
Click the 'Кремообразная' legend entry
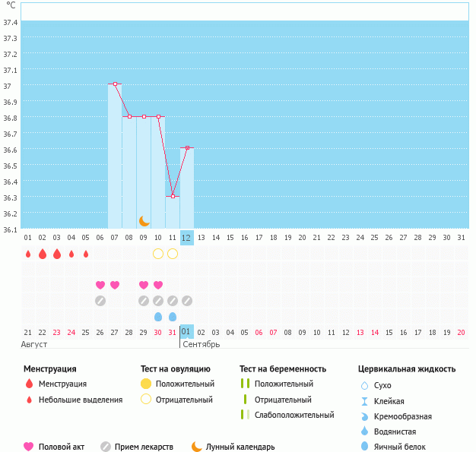tap(402, 416)
